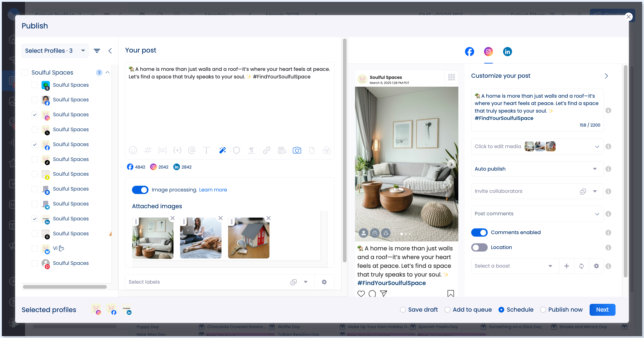Check the Soulful Spaces group checkbox

[x=25, y=72]
